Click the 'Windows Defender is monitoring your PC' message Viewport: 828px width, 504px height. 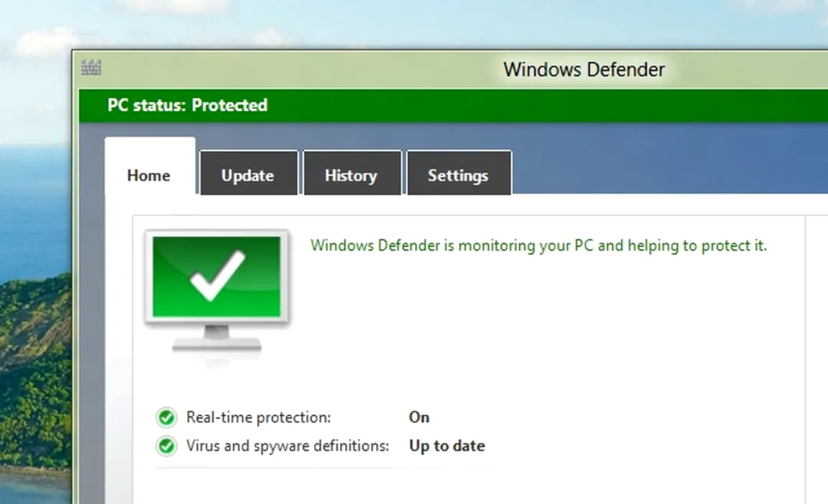click(x=538, y=246)
